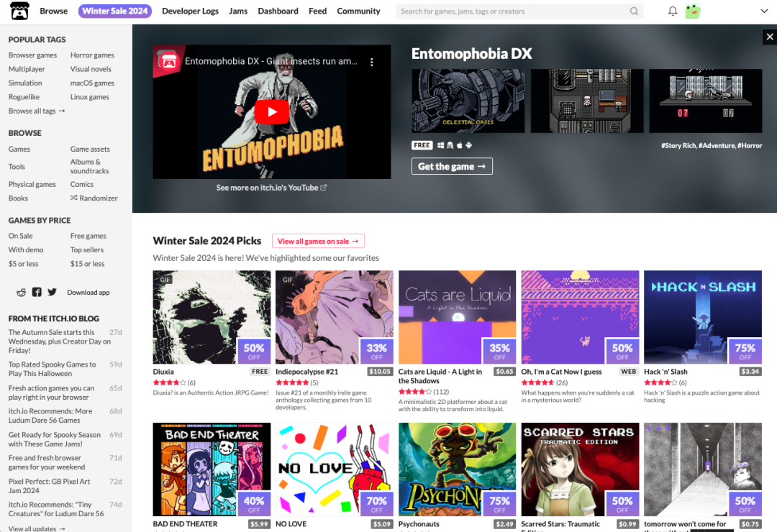
Task: Click Browse all tags link
Action: point(37,111)
